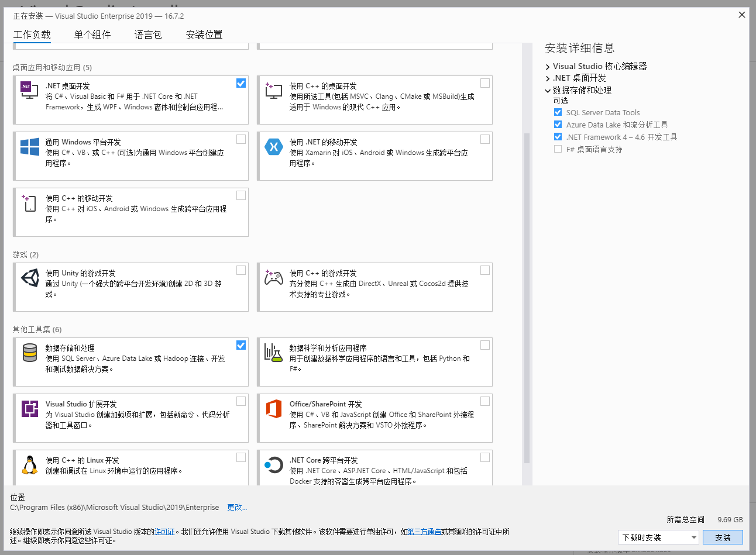The image size is (756, 555).
Task: Check the Visual Studio 扩展开发 workload
Action: coord(241,401)
